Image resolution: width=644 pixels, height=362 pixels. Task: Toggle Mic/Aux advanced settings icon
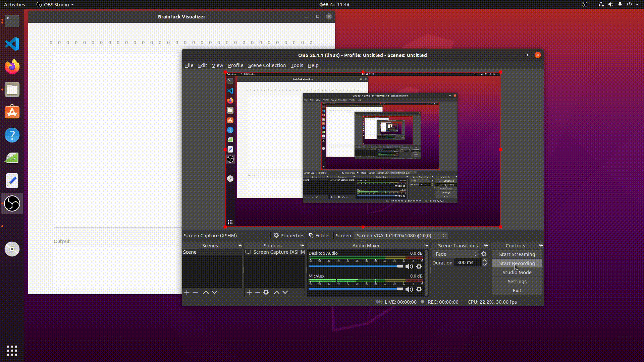point(418,289)
